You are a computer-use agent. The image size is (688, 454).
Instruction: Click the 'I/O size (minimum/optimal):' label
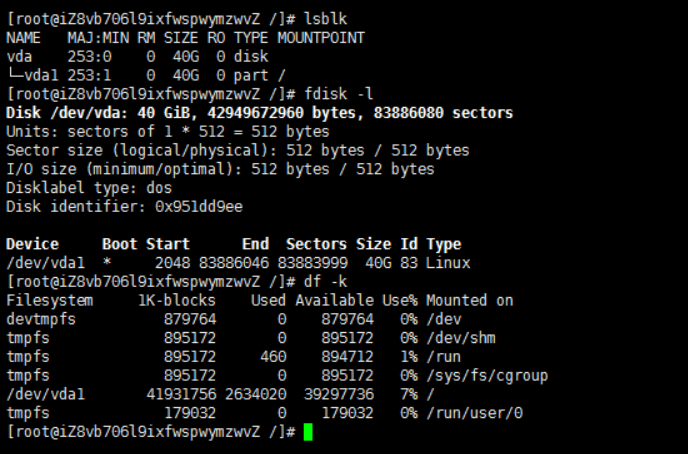click(124, 169)
